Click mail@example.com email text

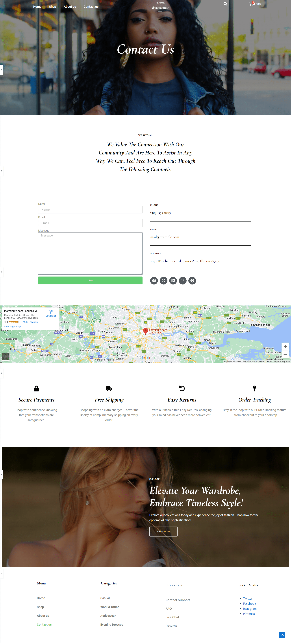[x=165, y=237]
